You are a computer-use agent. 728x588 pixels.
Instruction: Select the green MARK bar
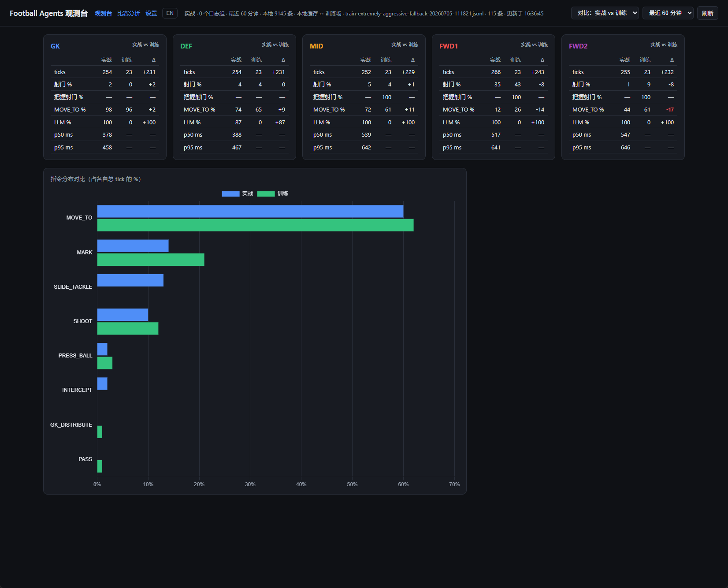(x=151, y=260)
